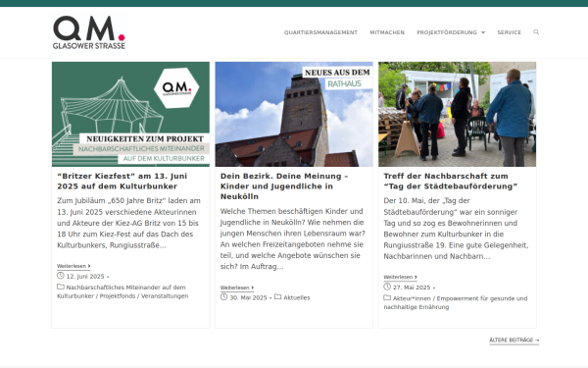The width and height of the screenshot is (588, 368).
Task: Click Weiterlesen under the Dein Bezirk post
Action: coord(236,288)
